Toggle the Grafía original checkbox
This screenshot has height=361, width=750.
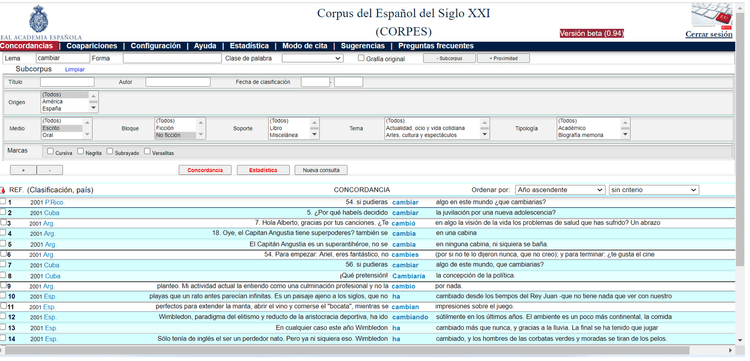tap(362, 58)
